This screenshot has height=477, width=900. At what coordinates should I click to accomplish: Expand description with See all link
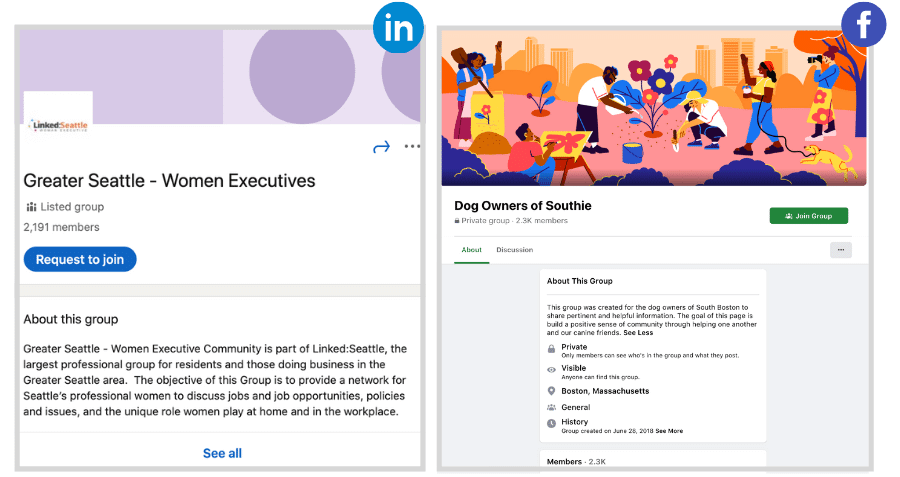coord(222,453)
